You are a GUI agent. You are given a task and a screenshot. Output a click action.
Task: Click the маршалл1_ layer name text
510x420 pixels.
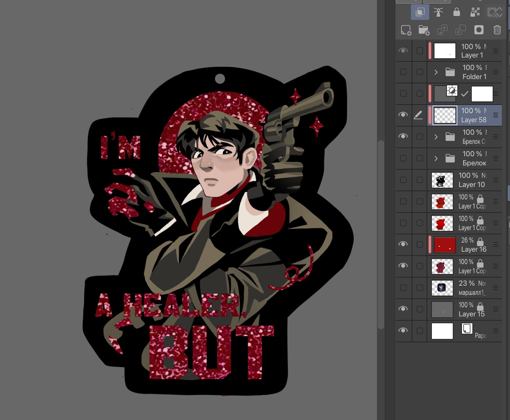[x=472, y=293]
